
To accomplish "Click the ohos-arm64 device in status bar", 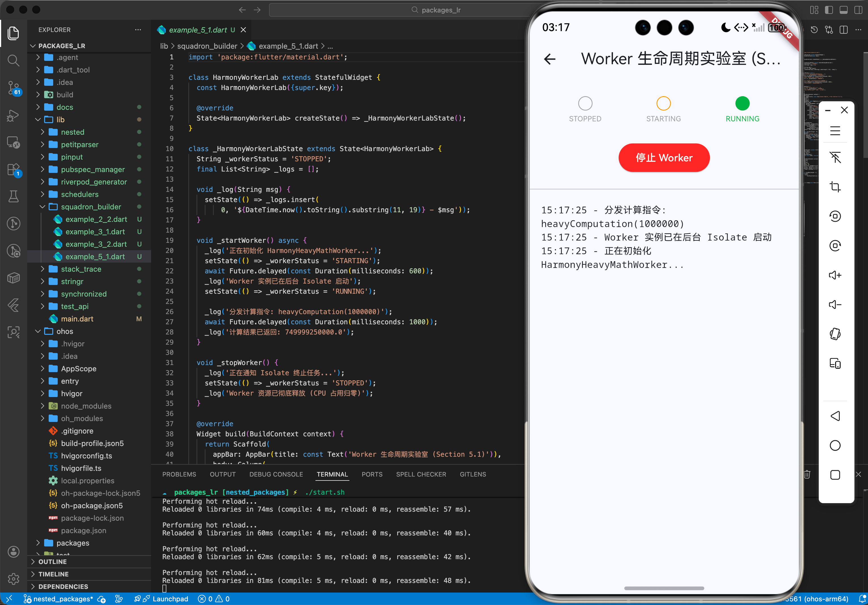I will [816, 599].
